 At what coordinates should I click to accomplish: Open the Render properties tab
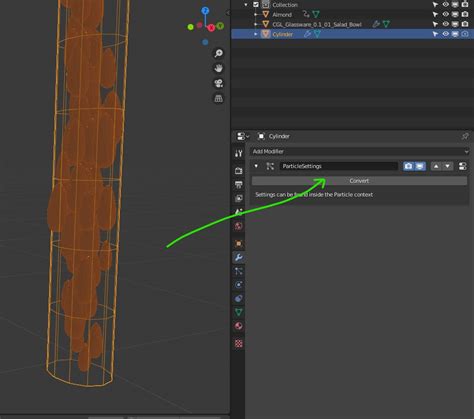[x=238, y=171]
